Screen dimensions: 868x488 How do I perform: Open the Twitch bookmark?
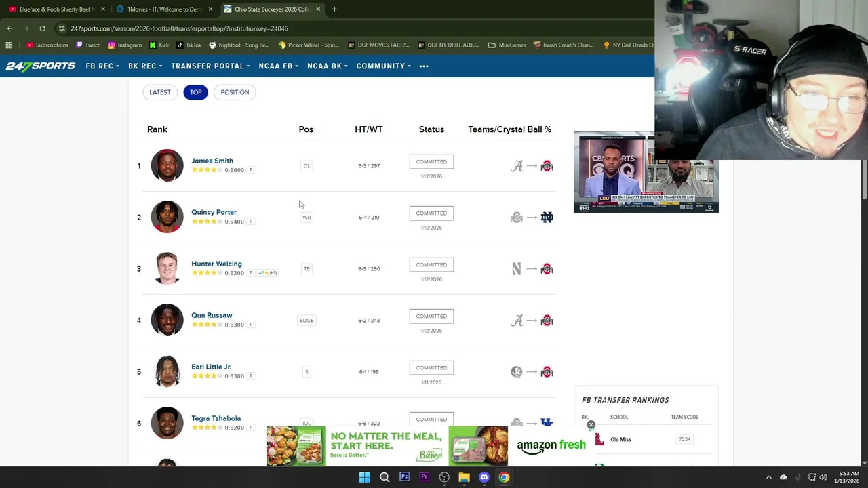(x=88, y=45)
